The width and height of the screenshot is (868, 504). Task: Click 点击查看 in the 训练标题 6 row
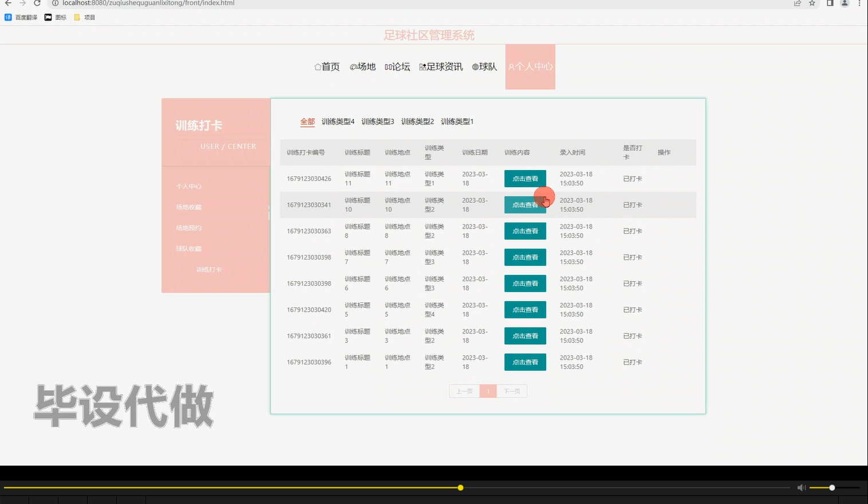[x=525, y=283]
